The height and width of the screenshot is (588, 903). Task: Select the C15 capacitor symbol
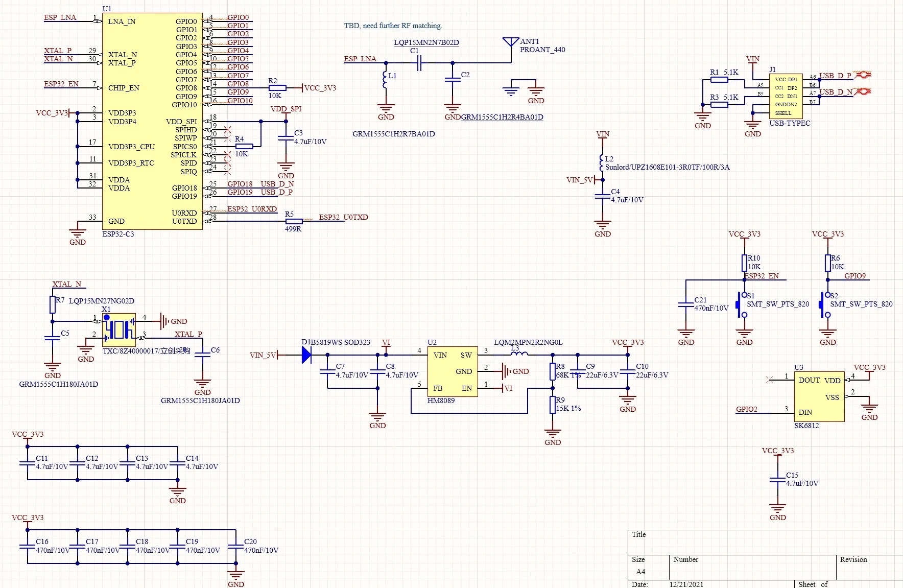778,479
